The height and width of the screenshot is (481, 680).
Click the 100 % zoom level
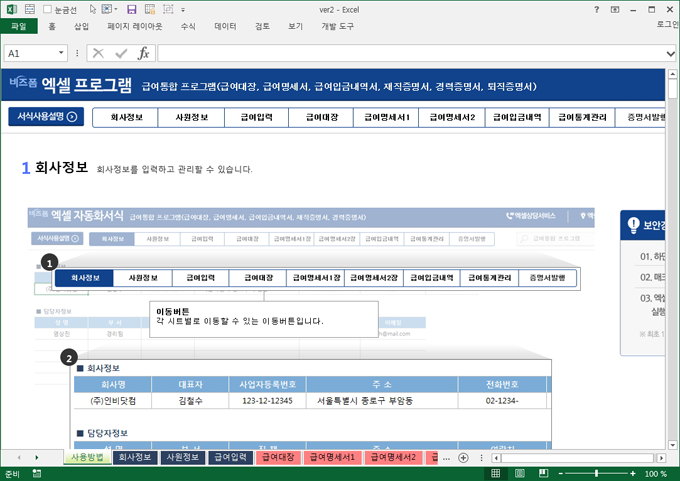[x=656, y=474]
